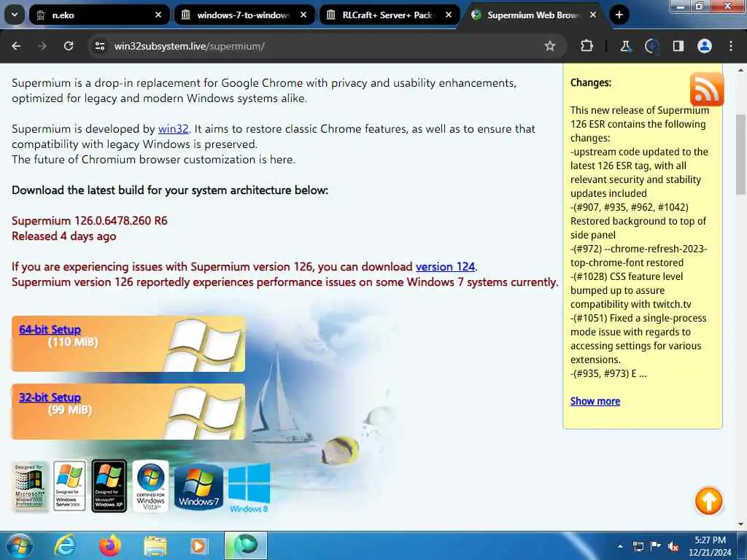
Task: Open a new tab with plus button
Action: (619, 15)
